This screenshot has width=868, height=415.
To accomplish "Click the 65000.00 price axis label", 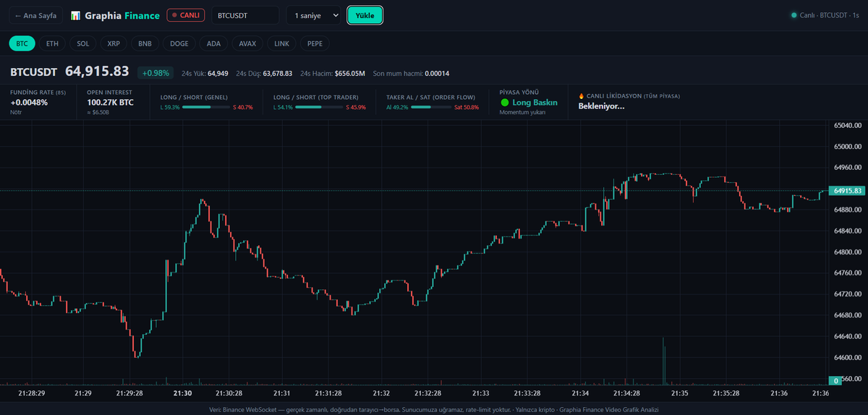I will tap(848, 146).
